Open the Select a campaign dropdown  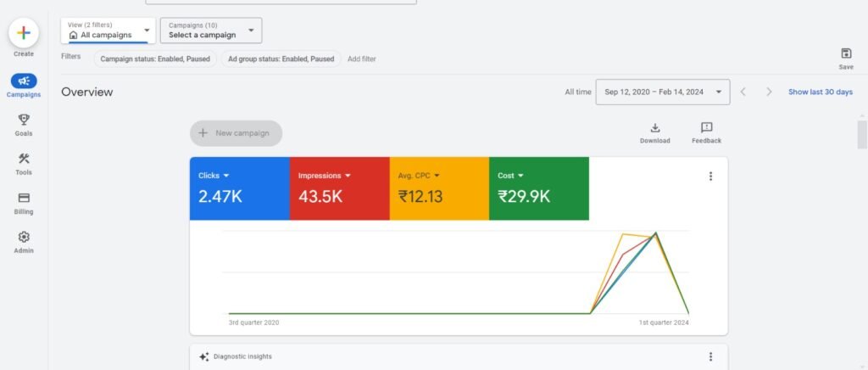pos(211,31)
